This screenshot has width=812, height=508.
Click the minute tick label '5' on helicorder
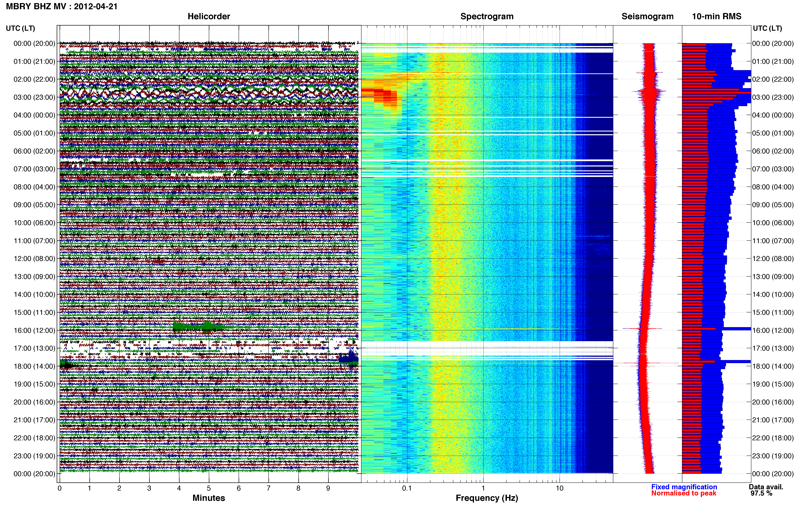tap(209, 488)
